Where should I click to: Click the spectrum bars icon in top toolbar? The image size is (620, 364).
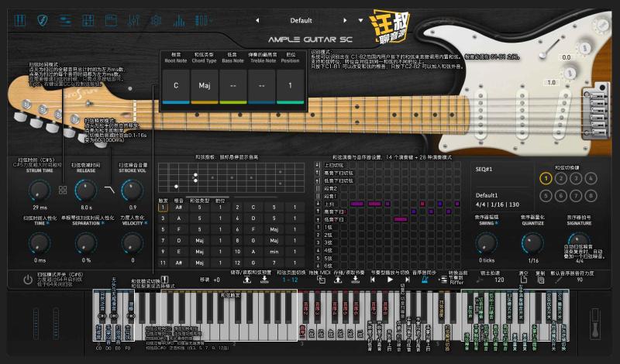pos(179,21)
